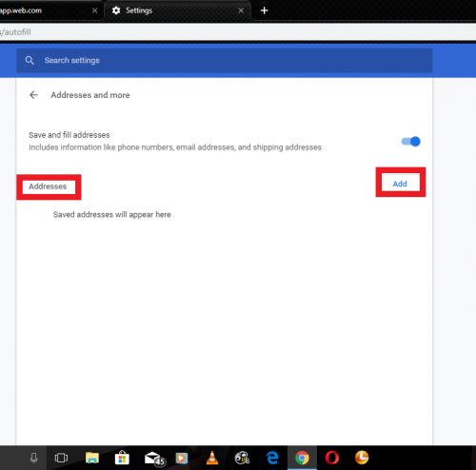Open Mail app with 45 badge
The image size is (476, 470).
coord(155,459)
